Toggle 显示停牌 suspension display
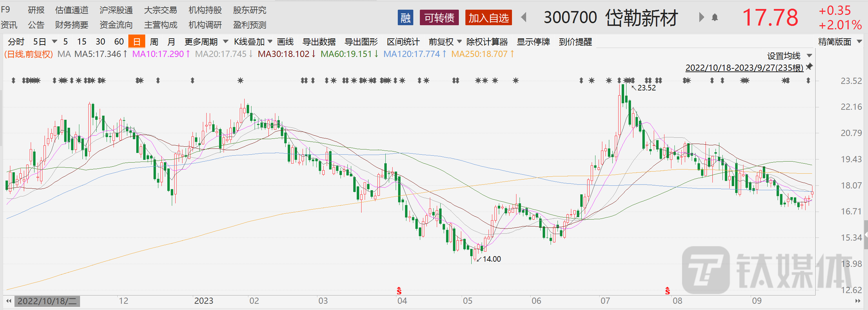The width and height of the screenshot is (868, 310). [533, 42]
